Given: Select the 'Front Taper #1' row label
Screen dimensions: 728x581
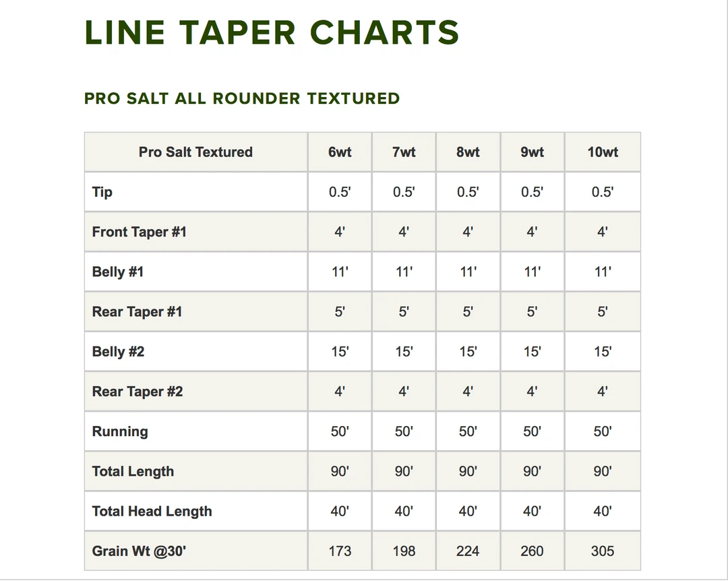Looking at the screenshot, I should pos(140,232).
